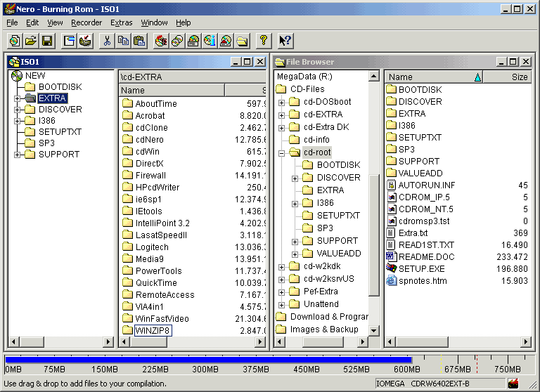
Task: Click the File Browser folder toolbar icon
Action: [x=242, y=41]
